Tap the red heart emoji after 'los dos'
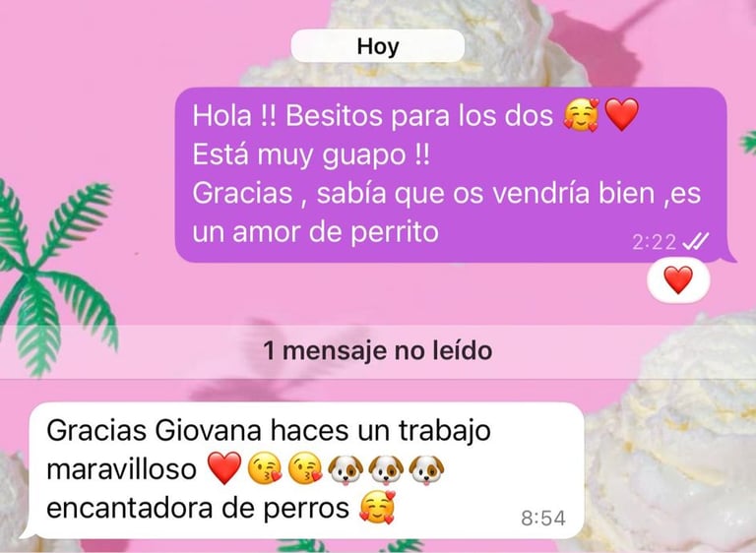 (622, 115)
